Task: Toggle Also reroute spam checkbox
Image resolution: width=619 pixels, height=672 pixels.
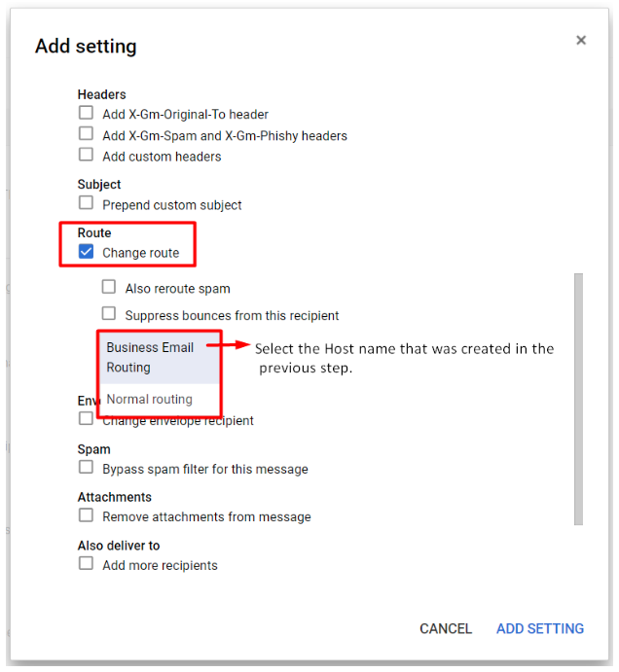Action: 109,287
